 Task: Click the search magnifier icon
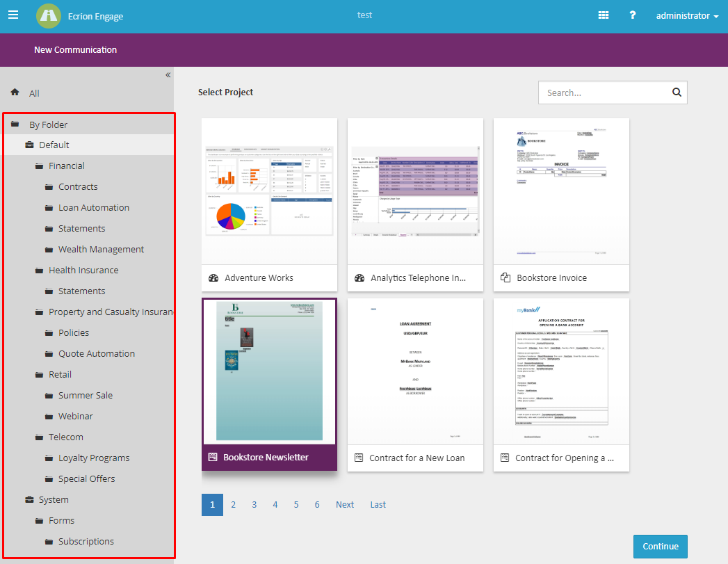(677, 92)
